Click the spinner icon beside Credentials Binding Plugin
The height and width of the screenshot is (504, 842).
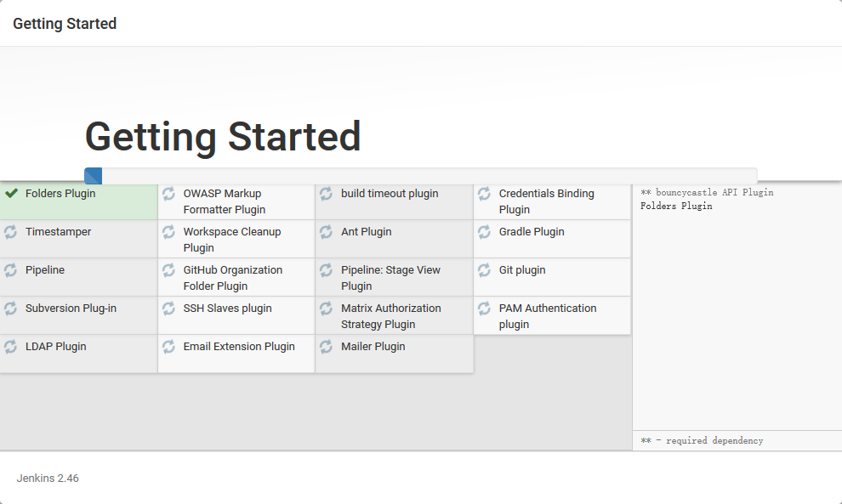pos(485,194)
